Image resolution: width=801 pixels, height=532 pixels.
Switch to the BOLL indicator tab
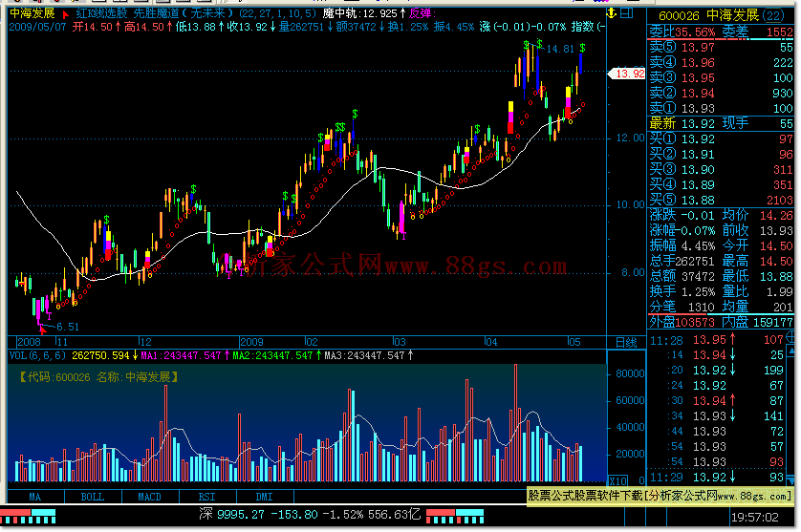(93, 497)
